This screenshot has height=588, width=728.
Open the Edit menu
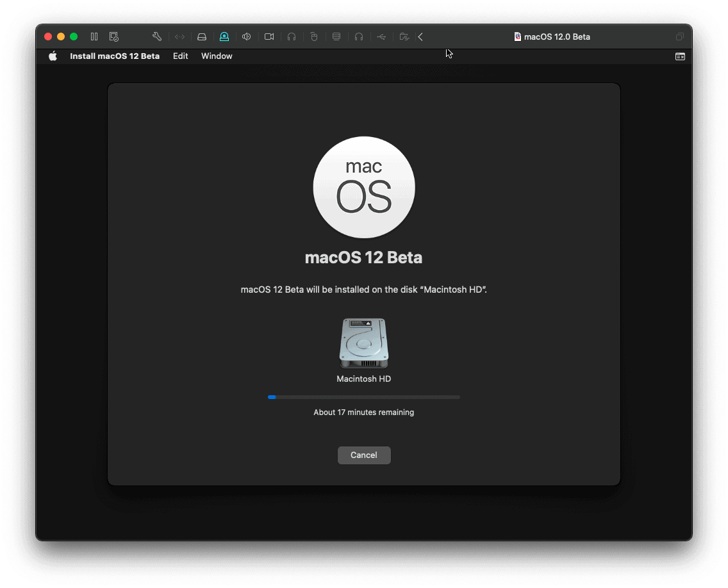pos(181,56)
